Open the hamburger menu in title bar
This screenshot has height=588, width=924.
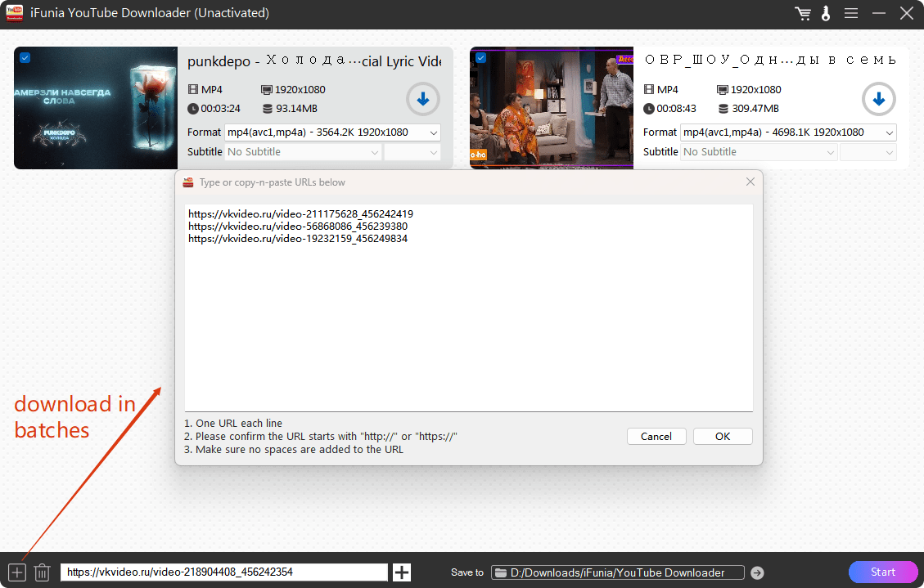851,14
